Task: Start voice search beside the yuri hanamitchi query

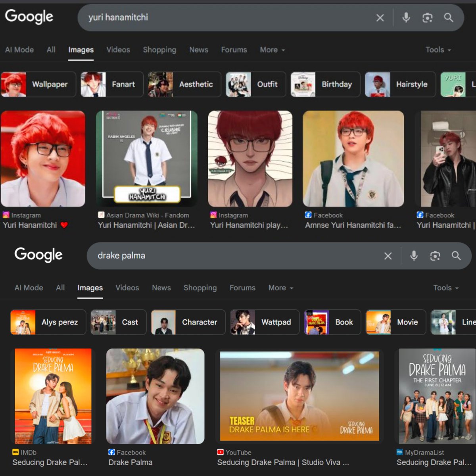Action: [x=406, y=17]
